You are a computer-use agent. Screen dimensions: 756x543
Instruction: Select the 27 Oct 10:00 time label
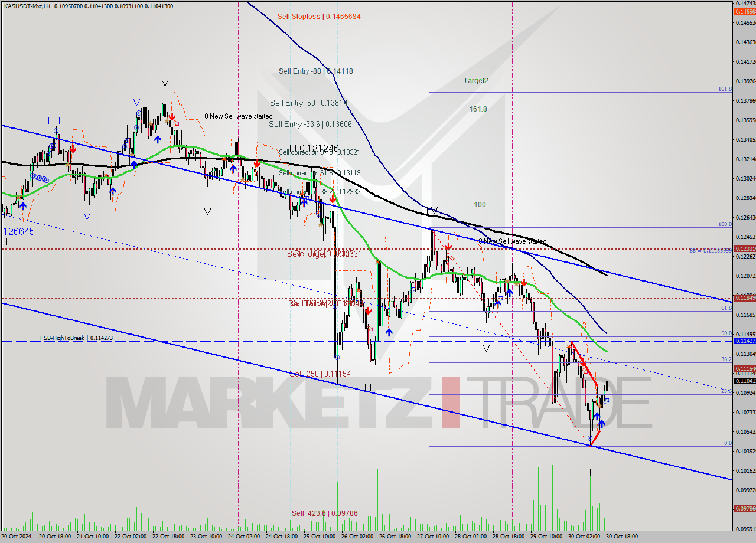pyautogui.click(x=434, y=536)
